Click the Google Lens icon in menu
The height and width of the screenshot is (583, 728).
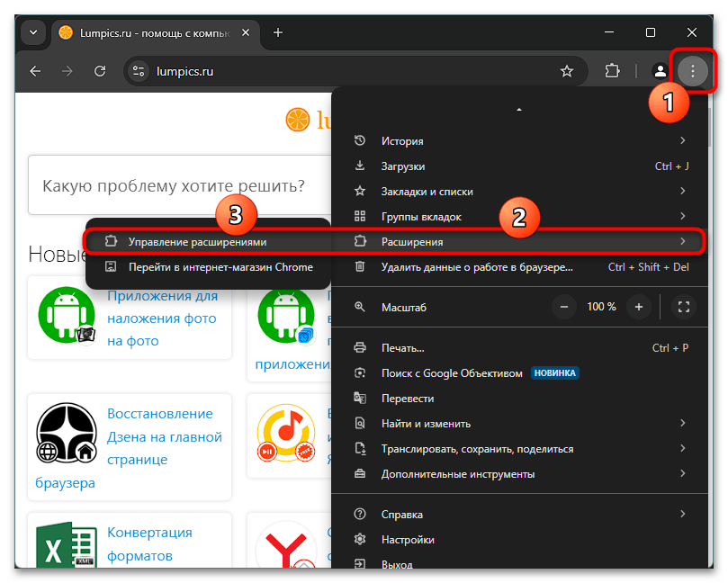click(x=360, y=372)
